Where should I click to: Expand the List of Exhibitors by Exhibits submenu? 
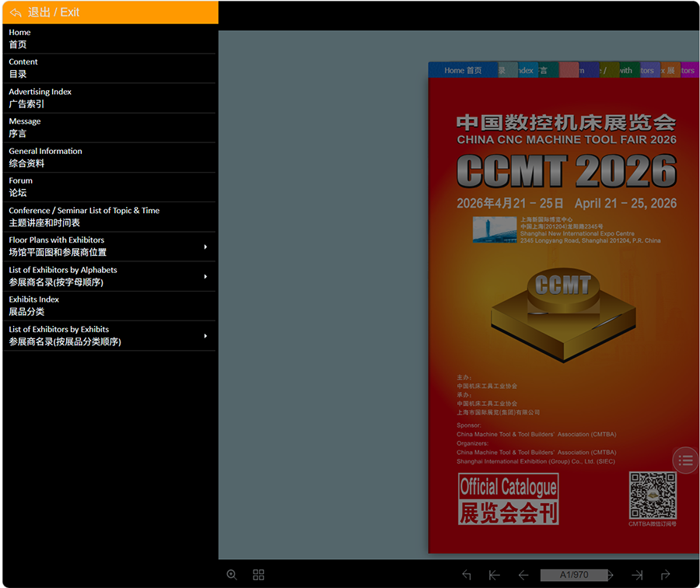point(205,336)
